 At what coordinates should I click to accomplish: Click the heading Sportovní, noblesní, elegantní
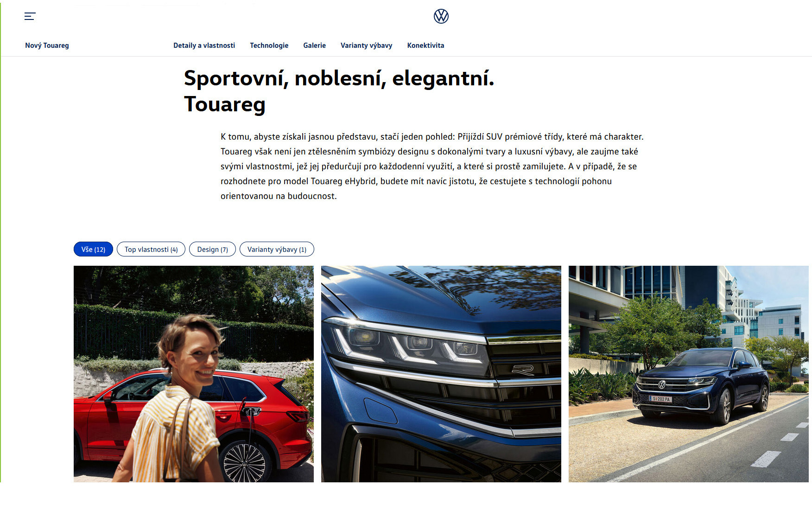(x=339, y=78)
